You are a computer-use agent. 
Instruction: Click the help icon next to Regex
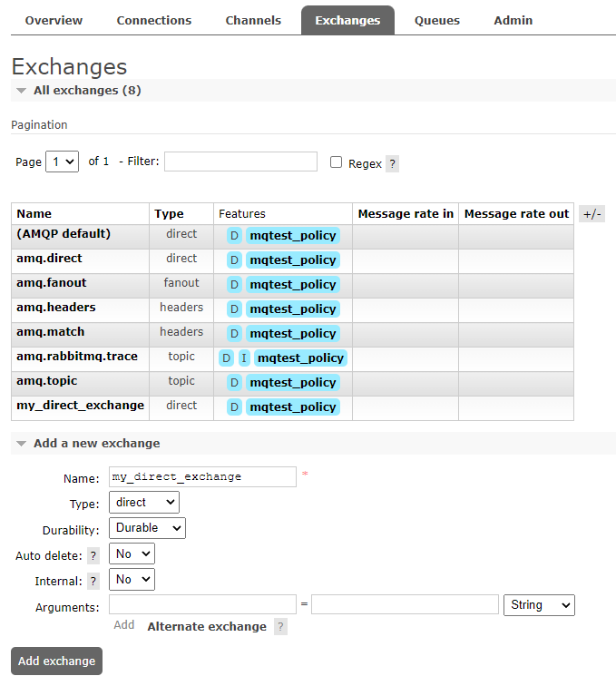pyautogui.click(x=392, y=164)
